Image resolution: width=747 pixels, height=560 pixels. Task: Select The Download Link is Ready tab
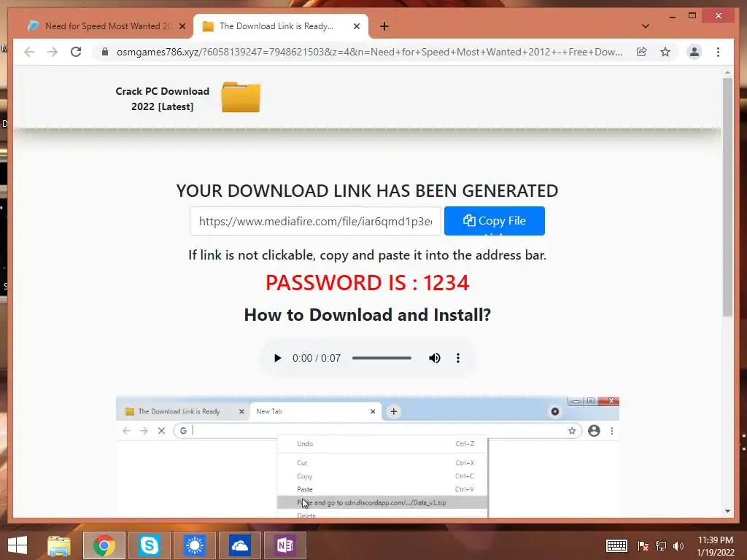coord(281,26)
